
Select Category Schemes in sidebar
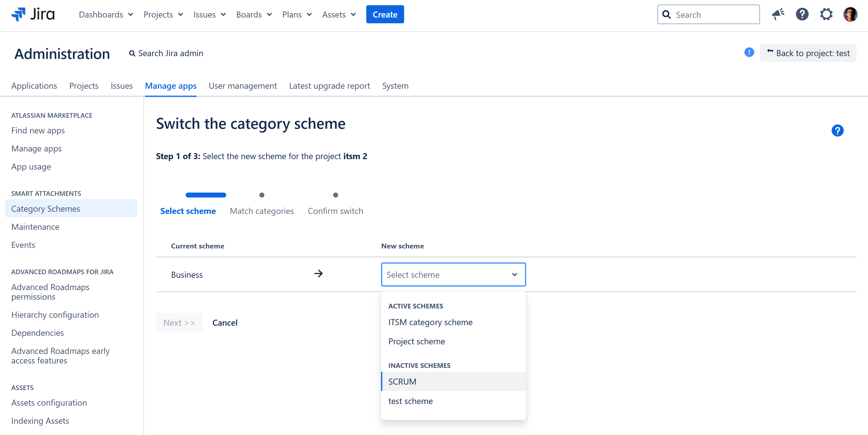click(x=72, y=208)
